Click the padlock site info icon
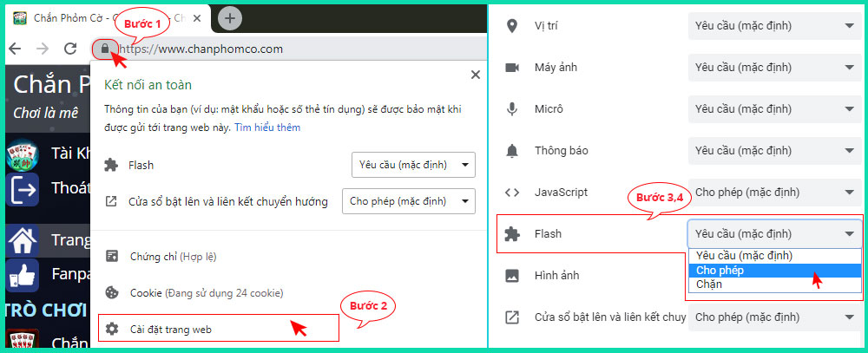Screen dimensions: 868x353 coord(105,49)
